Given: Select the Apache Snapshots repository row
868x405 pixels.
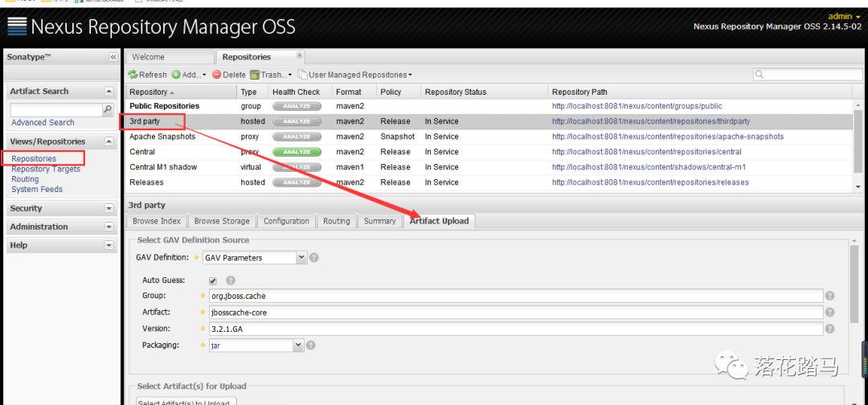Looking at the screenshot, I should coord(489,137).
